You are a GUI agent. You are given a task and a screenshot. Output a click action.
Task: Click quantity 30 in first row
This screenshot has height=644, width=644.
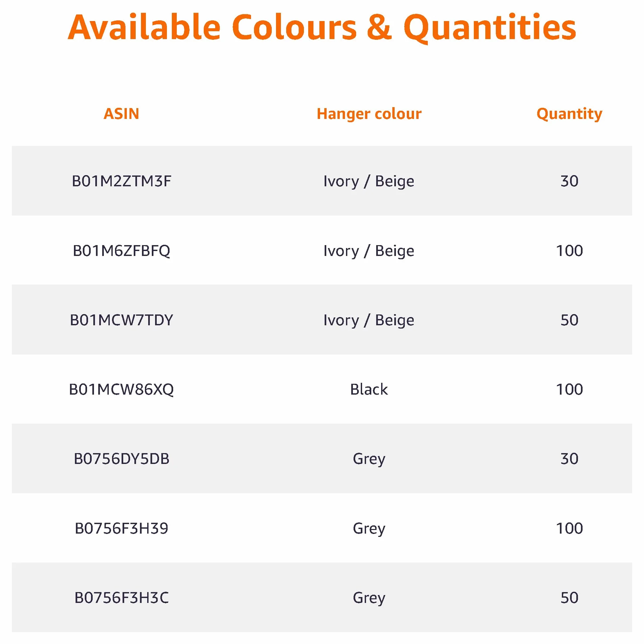point(569,181)
